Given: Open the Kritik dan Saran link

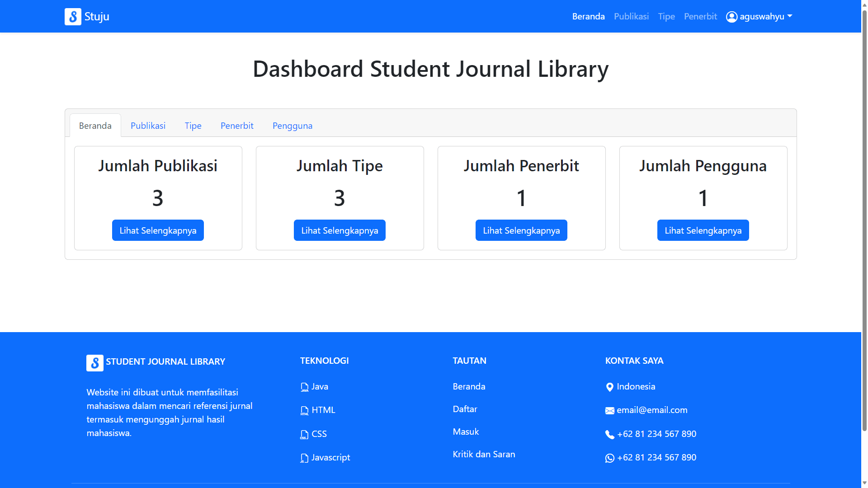Looking at the screenshot, I should [x=484, y=454].
